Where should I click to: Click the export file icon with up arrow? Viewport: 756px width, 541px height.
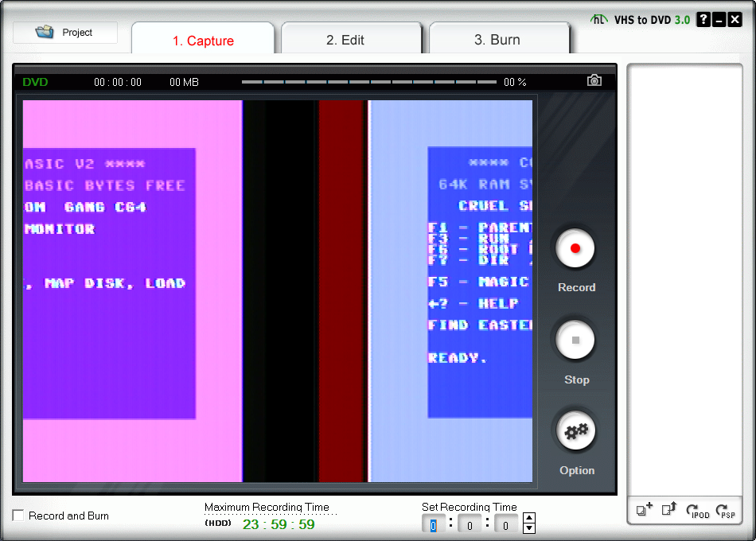pyautogui.click(x=669, y=509)
